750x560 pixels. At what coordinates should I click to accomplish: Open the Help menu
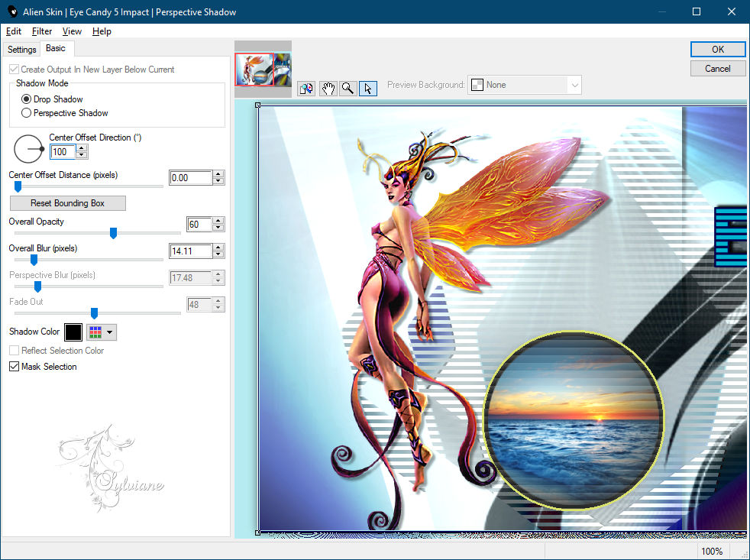[x=102, y=31]
